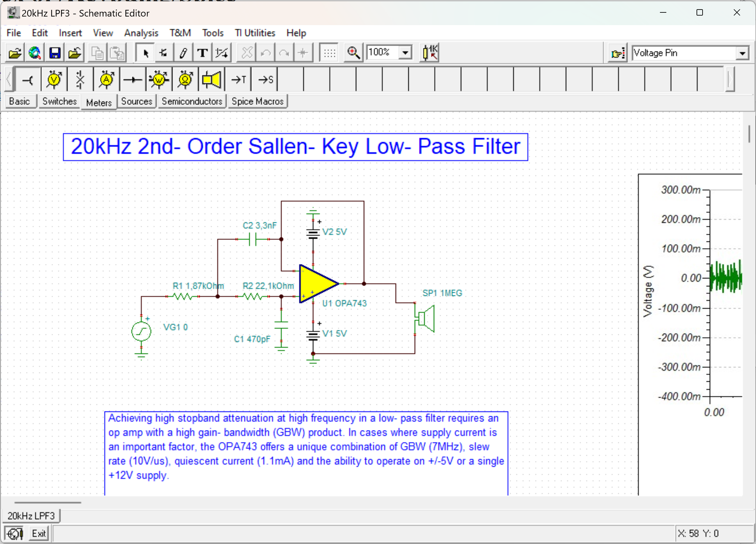Open the Analysis menu
Image resolution: width=756 pixels, height=544 pixels.
[x=141, y=33]
